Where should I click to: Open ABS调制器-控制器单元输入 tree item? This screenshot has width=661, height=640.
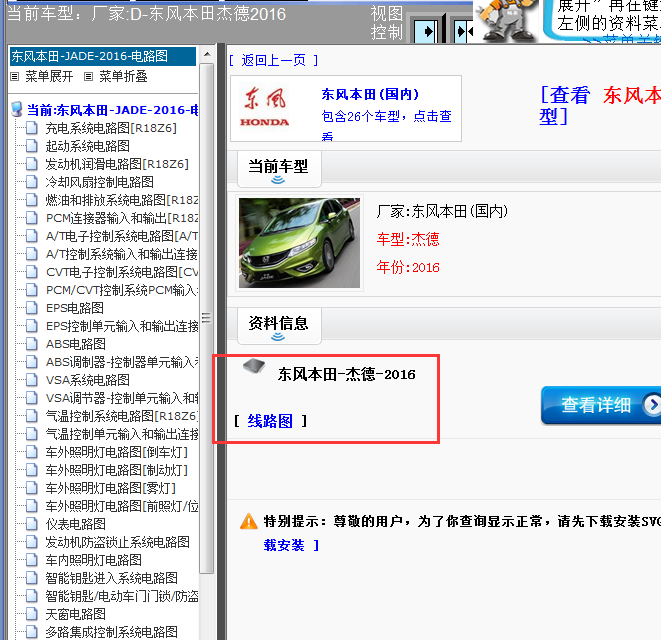[122, 362]
